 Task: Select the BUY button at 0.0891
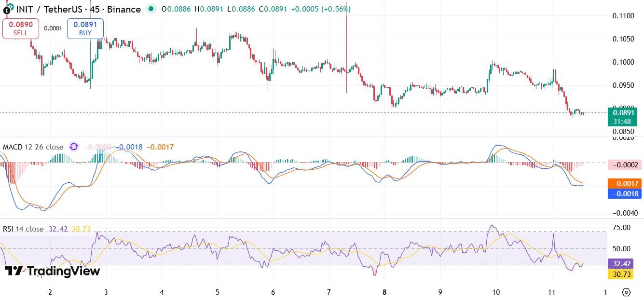click(x=85, y=28)
